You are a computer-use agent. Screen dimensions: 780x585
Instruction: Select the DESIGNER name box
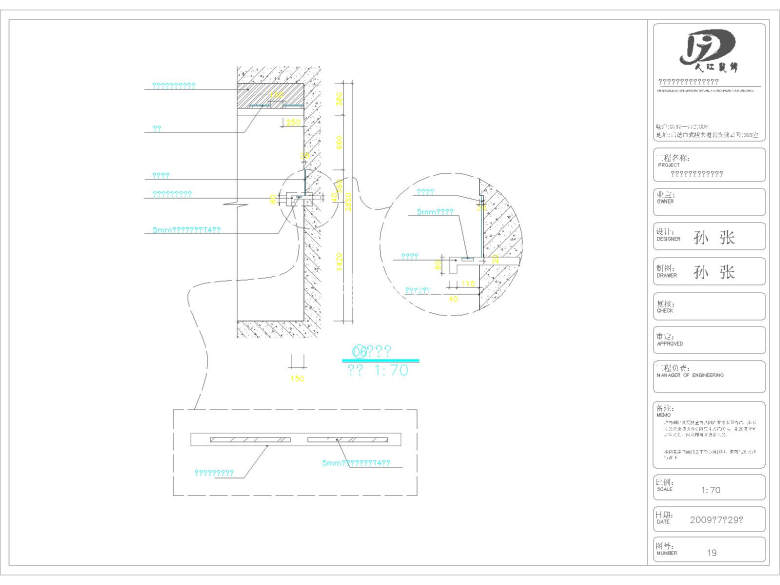[x=710, y=237]
